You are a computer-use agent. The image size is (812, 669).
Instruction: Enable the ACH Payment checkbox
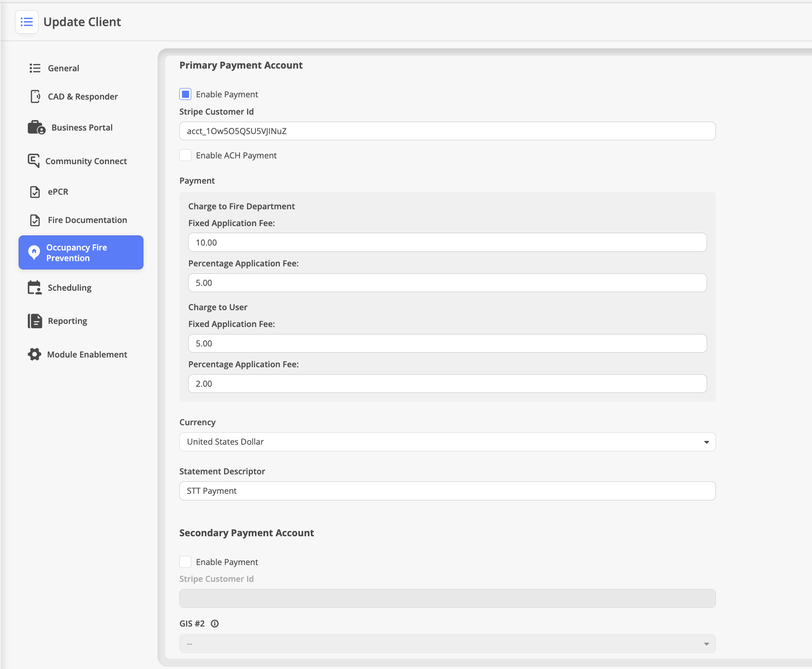(186, 155)
